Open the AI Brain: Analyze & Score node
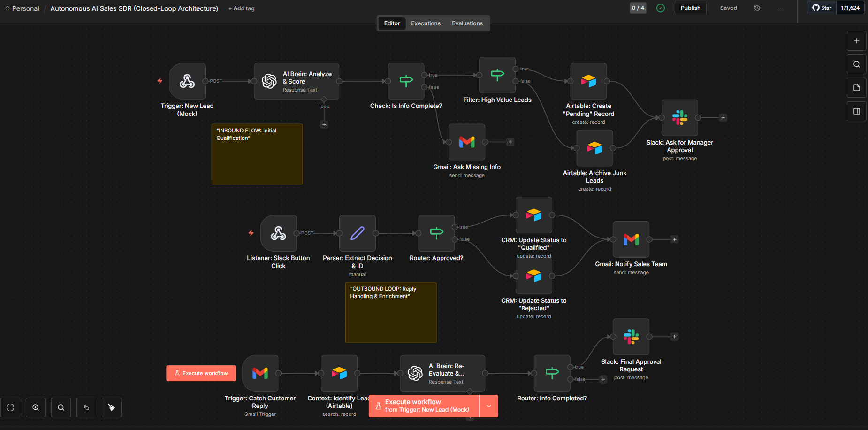This screenshot has height=430, width=868. pos(297,81)
